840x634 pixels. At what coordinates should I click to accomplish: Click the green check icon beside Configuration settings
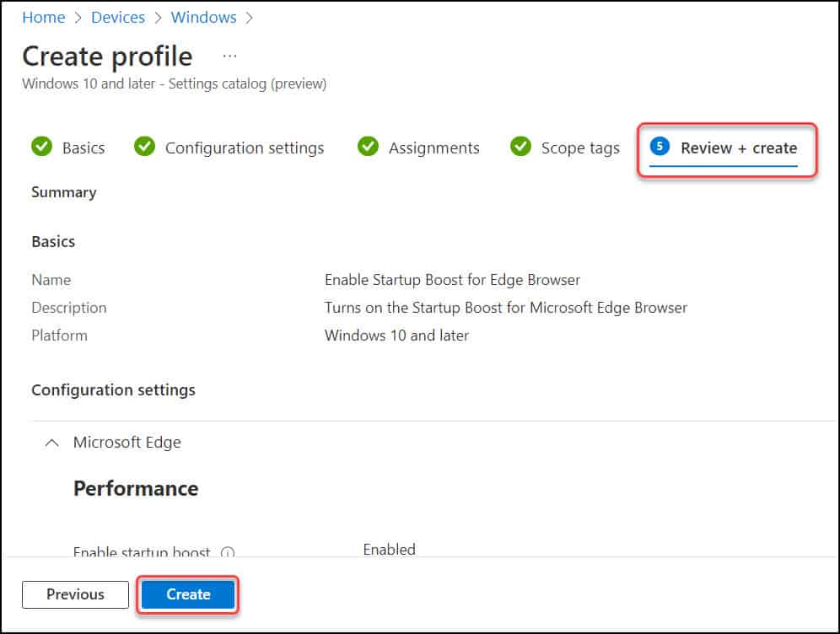pyautogui.click(x=145, y=146)
